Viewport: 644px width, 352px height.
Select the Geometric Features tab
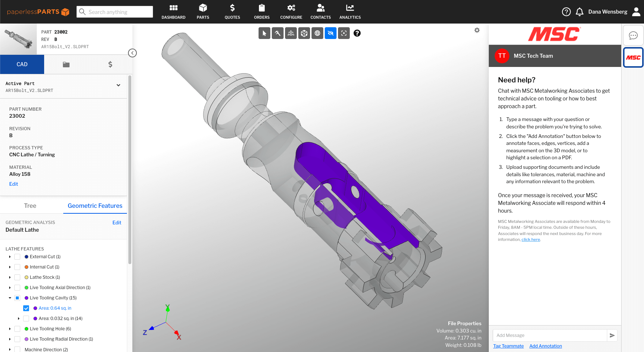click(95, 206)
